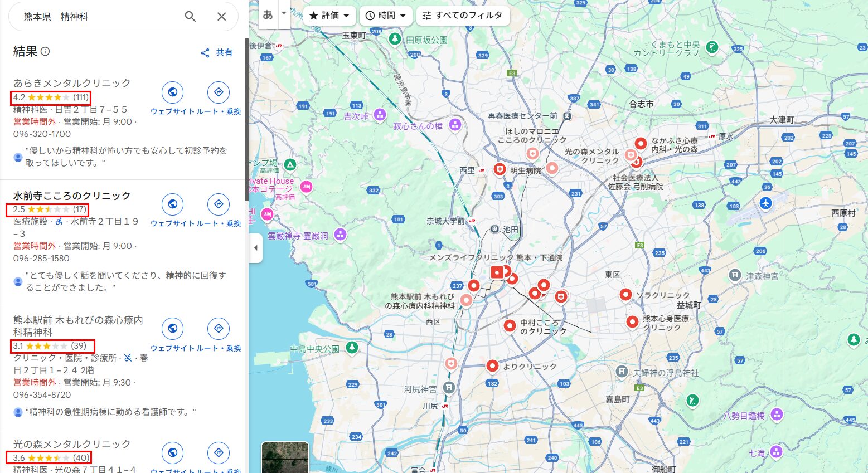The width and height of the screenshot is (868, 473).
Task: Select 再春医療センター前 station marker
Action: click(567, 116)
